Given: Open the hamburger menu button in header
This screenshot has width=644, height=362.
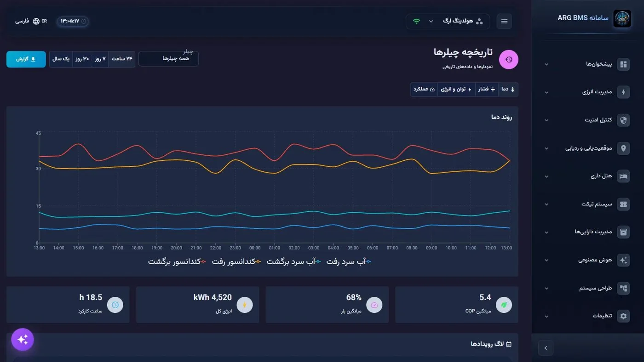Looking at the screenshot, I should tap(504, 21).
